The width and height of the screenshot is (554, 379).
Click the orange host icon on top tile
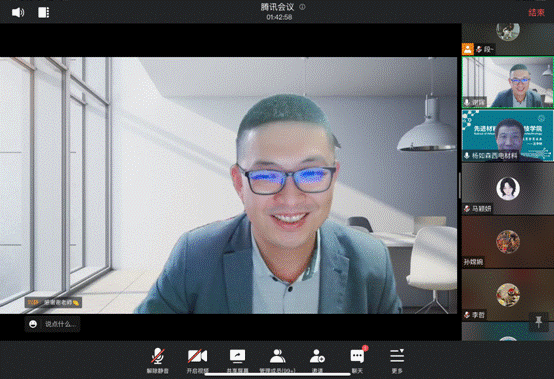467,49
